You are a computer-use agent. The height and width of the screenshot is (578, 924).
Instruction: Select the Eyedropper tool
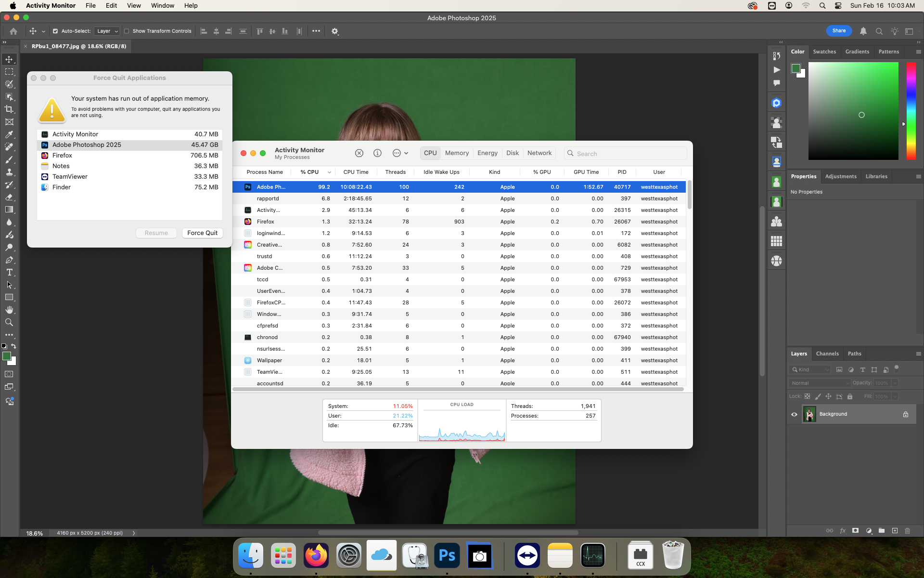pos(9,134)
